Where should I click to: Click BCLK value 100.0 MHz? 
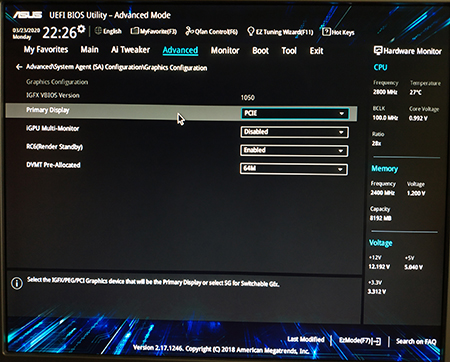pyautogui.click(x=385, y=118)
